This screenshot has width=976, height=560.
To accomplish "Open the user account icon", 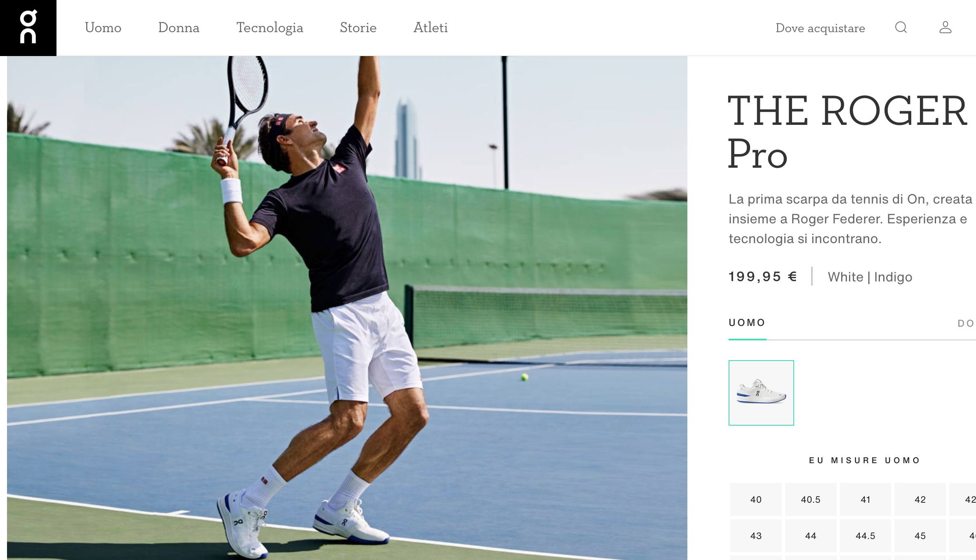I will tap(945, 28).
